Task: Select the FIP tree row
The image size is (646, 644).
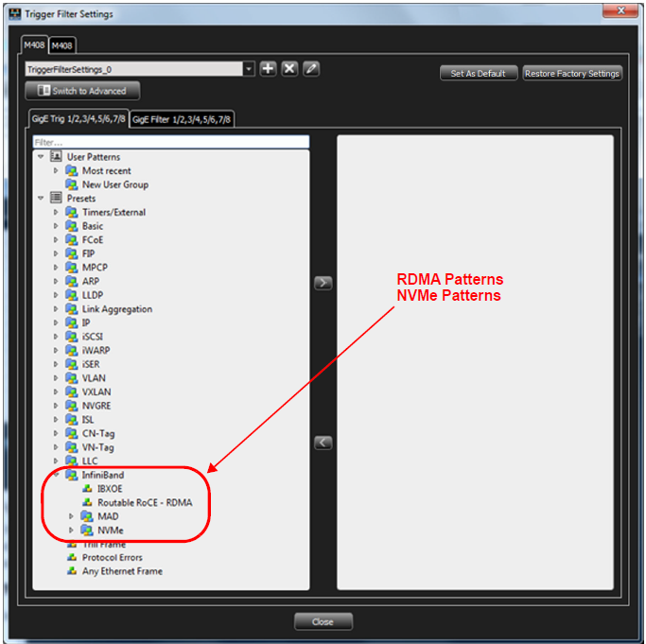Action: (x=171, y=253)
